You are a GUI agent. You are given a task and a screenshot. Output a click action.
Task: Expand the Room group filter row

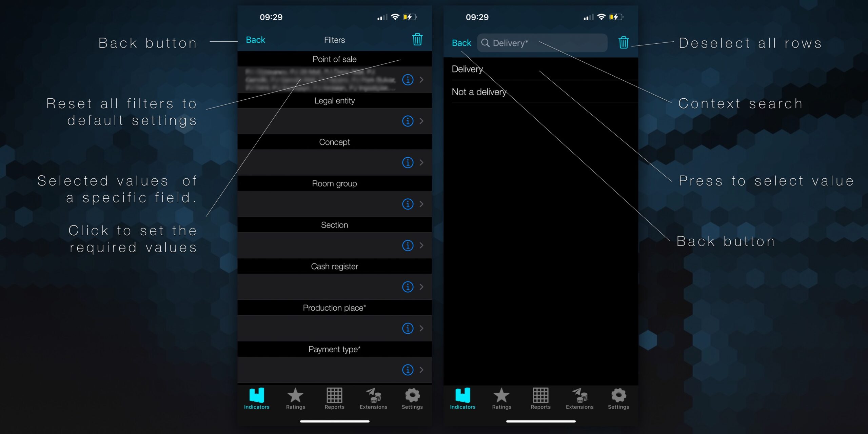(x=422, y=204)
